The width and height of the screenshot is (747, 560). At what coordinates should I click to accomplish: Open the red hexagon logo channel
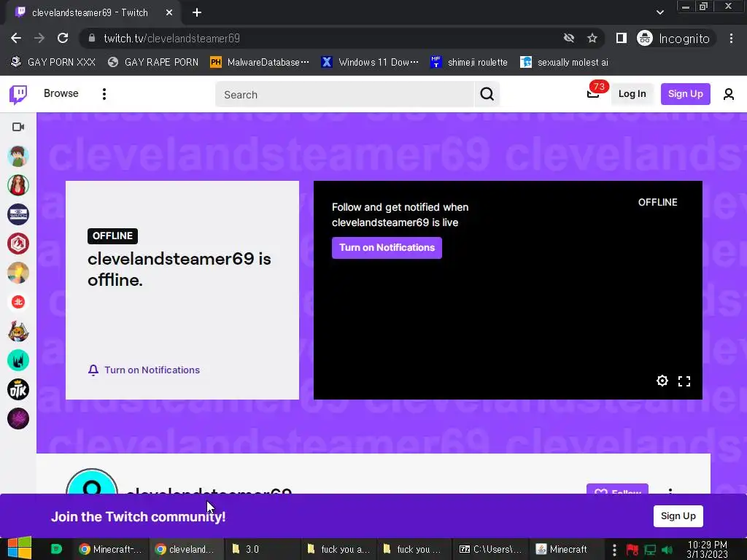[x=18, y=244]
